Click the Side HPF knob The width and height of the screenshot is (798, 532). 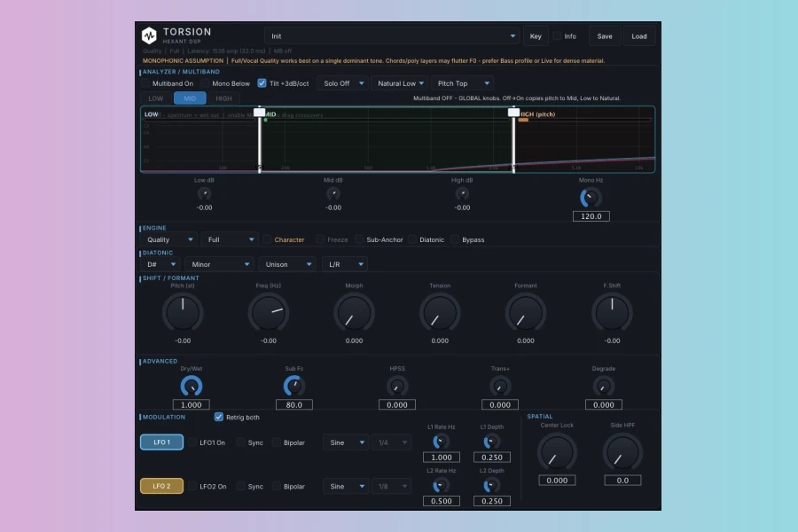(x=622, y=452)
